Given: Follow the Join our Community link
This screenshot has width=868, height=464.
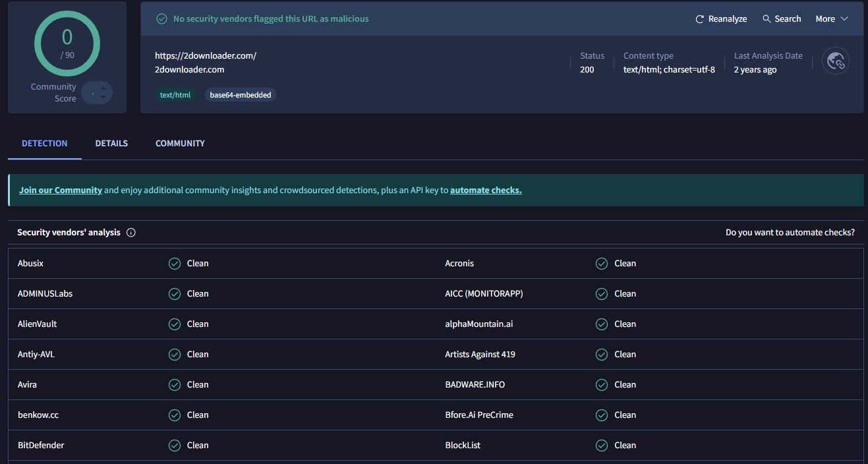Looking at the screenshot, I should pyautogui.click(x=61, y=190).
